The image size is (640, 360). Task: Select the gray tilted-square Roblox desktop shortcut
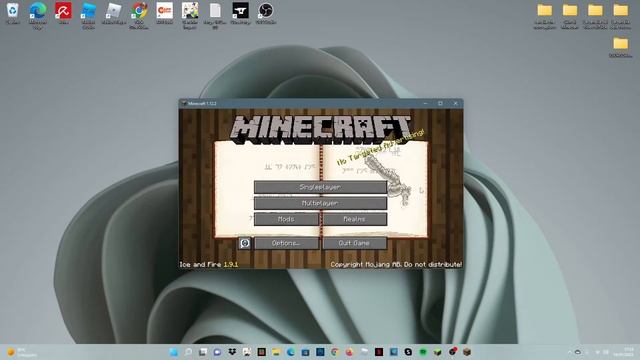coord(113,13)
